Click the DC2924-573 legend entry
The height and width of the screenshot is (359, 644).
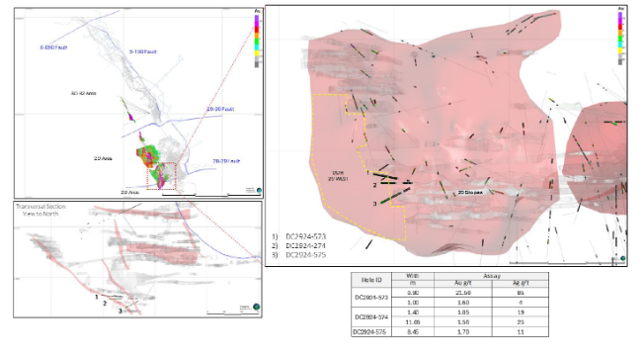click(x=305, y=236)
